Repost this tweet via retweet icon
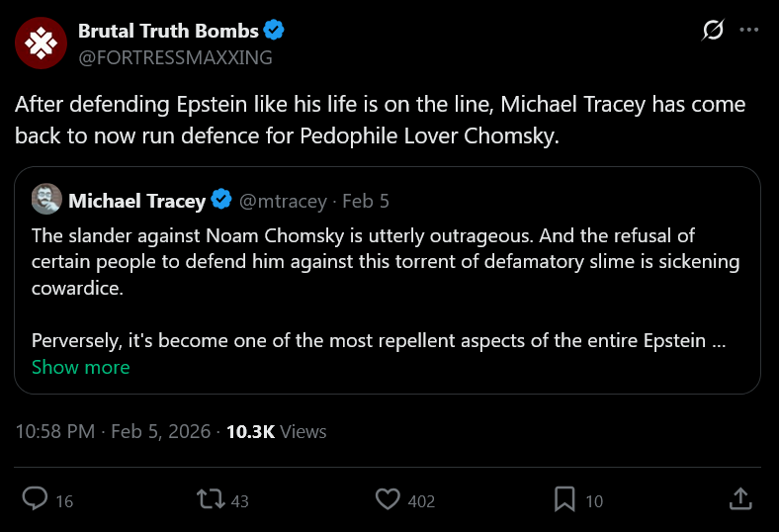779x532 pixels. pyautogui.click(x=211, y=499)
